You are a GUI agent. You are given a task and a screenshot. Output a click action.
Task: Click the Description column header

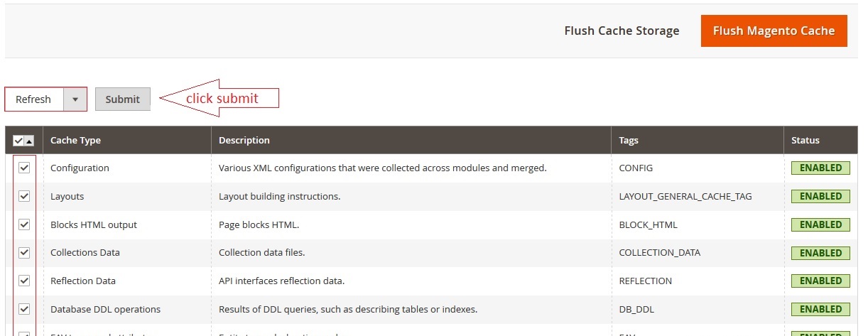(x=244, y=141)
